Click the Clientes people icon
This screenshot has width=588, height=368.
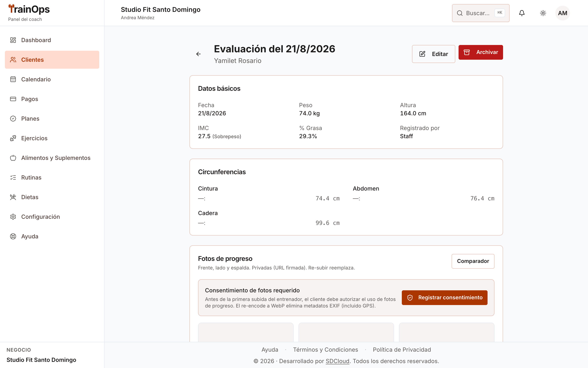coord(13,60)
